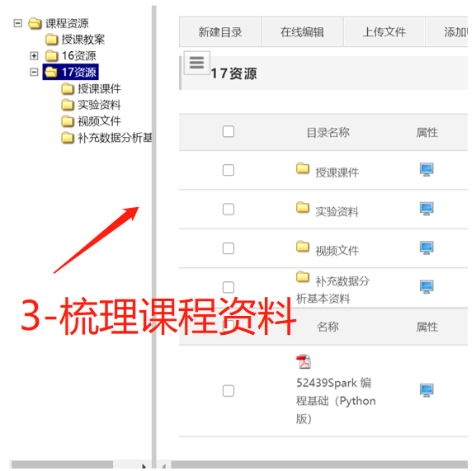Open the PDF icon for 52439Spark 编程基础
This screenshot has height=471, width=476.
(x=304, y=361)
